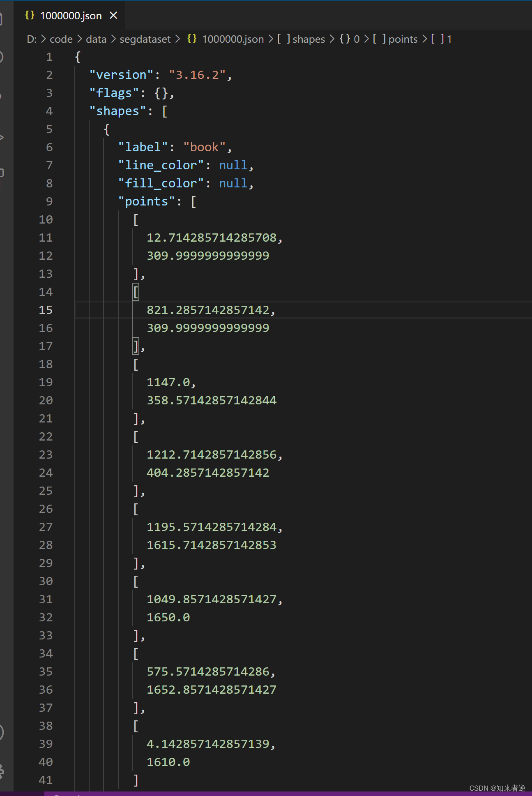Click value 1650.0
This screenshot has height=796, width=532.
coord(168,617)
